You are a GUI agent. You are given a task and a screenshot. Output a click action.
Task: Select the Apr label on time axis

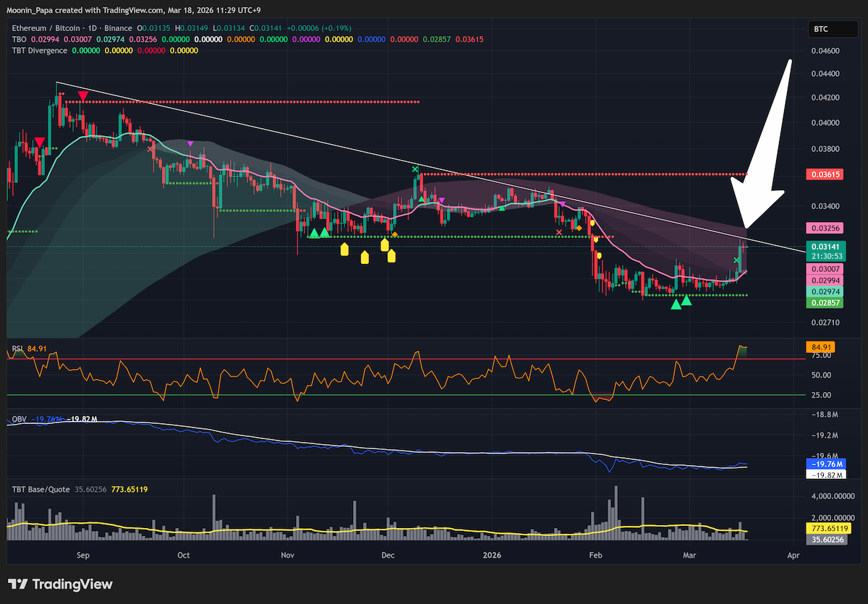[x=793, y=556]
